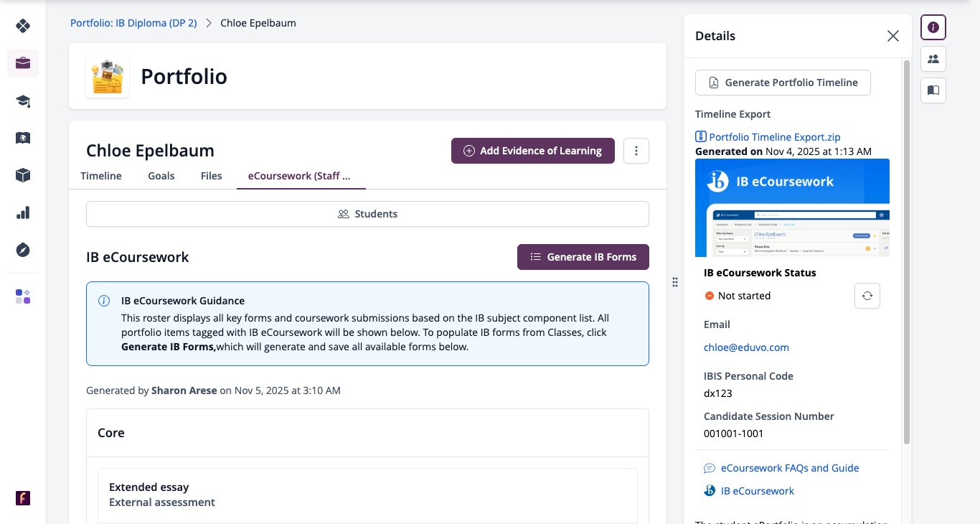
Task: Refresh the IB eCoursework status
Action: click(x=867, y=296)
